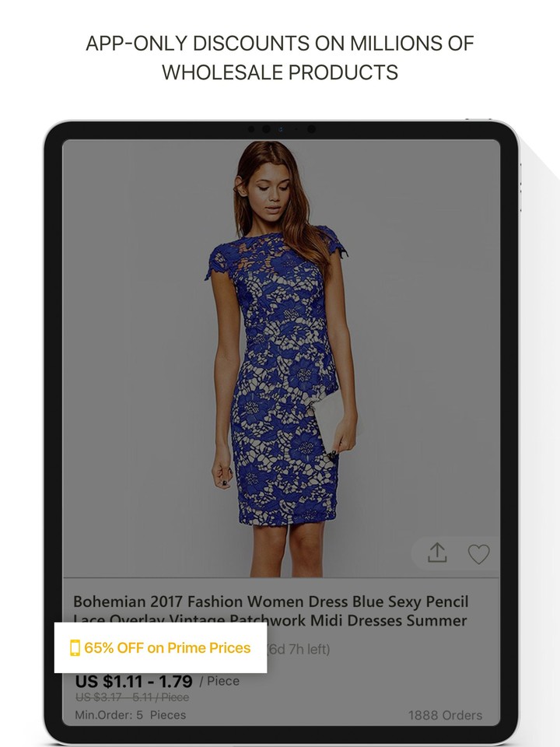This screenshot has width=560, height=747.
Task: Tap the share icon on product image
Action: click(x=437, y=553)
